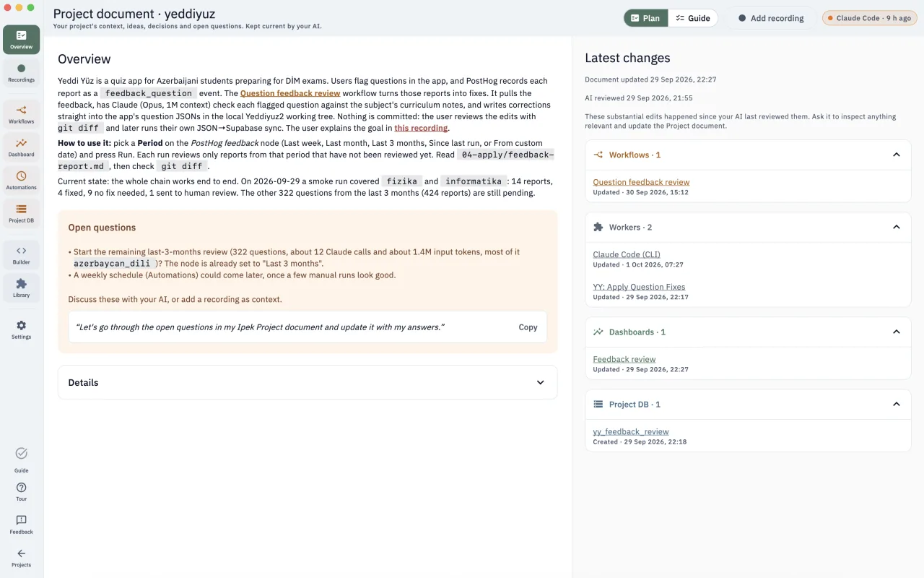Click the Workflows group icon in Latest changes
This screenshot has height=578, width=924.
point(598,155)
